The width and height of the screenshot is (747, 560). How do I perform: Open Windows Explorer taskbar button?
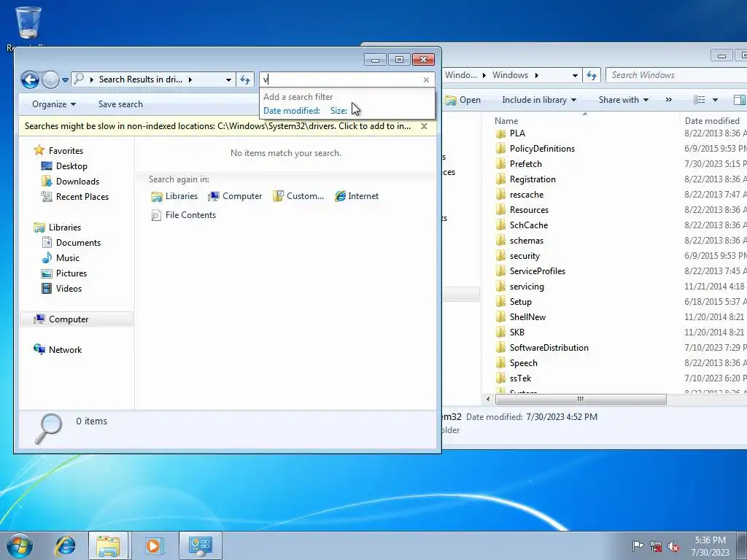108,545
